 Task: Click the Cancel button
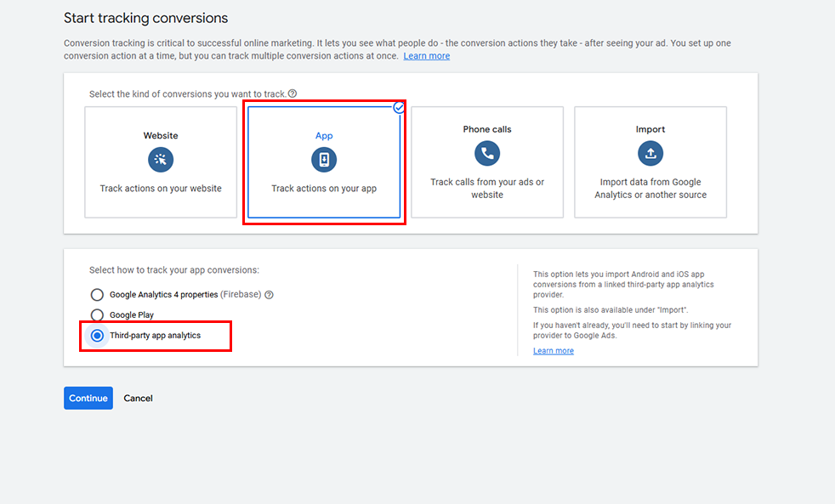coord(138,398)
